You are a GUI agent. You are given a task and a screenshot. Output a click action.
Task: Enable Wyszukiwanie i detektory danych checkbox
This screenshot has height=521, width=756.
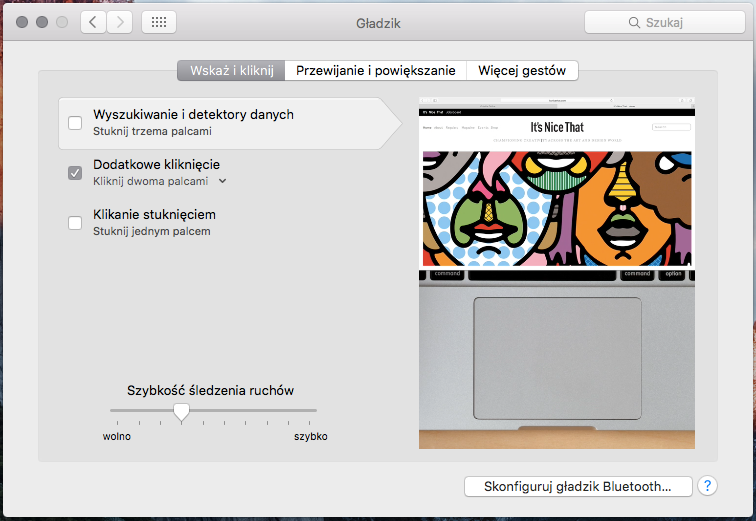(x=75, y=123)
